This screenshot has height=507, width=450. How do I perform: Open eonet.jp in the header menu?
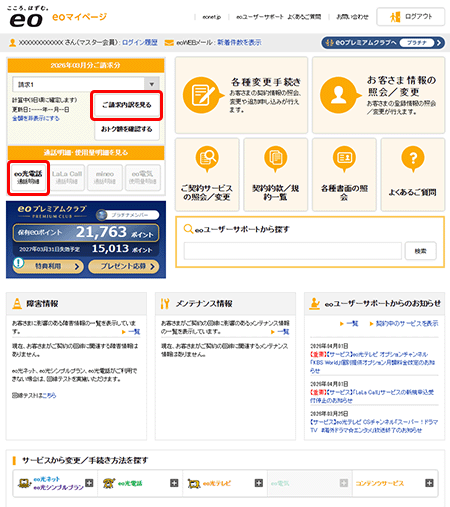(x=212, y=17)
